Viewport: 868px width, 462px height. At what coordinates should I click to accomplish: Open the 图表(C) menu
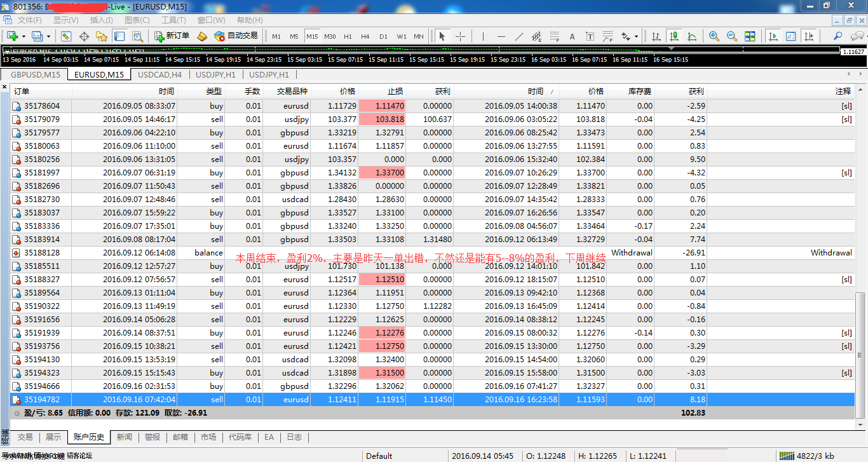click(x=137, y=20)
